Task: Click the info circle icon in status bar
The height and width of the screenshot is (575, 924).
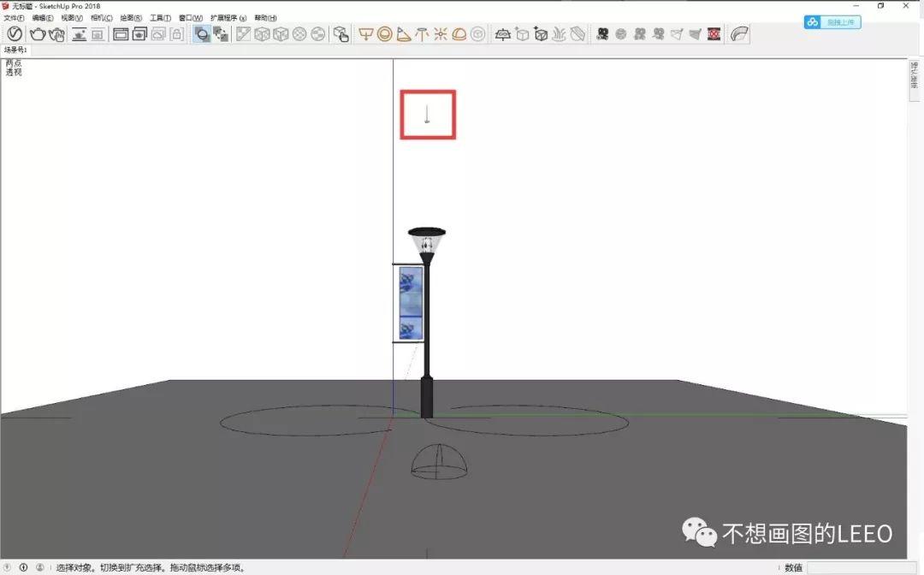Action: click(x=24, y=567)
